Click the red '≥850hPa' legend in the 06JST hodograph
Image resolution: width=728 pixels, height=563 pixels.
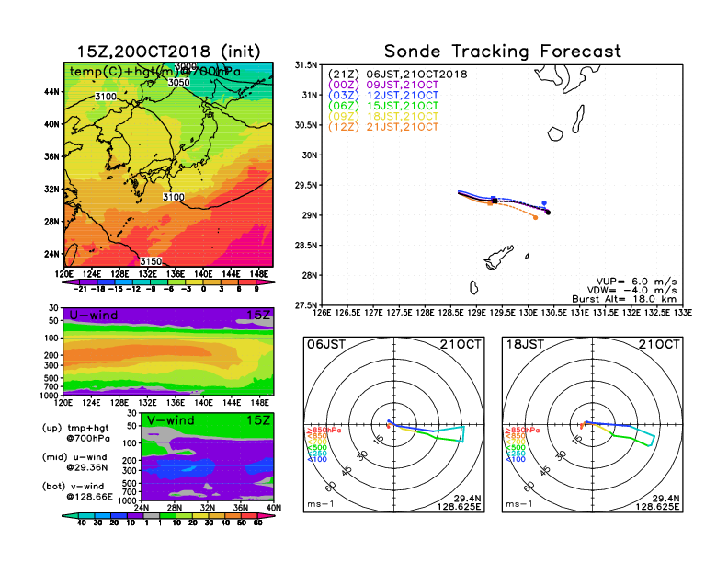pos(324,431)
